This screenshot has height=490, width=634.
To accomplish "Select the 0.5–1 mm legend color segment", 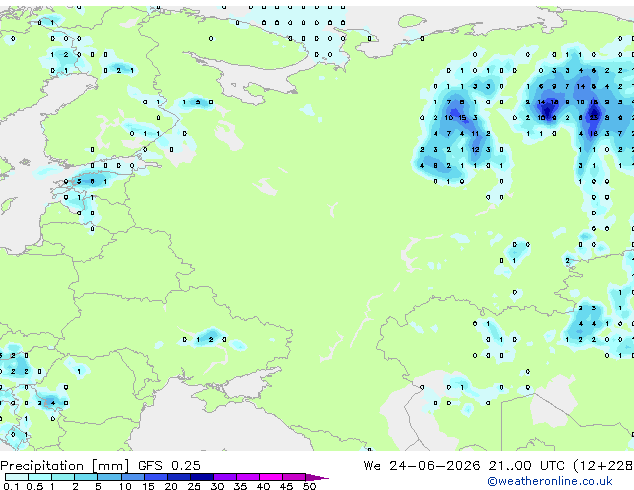I will (40, 477).
